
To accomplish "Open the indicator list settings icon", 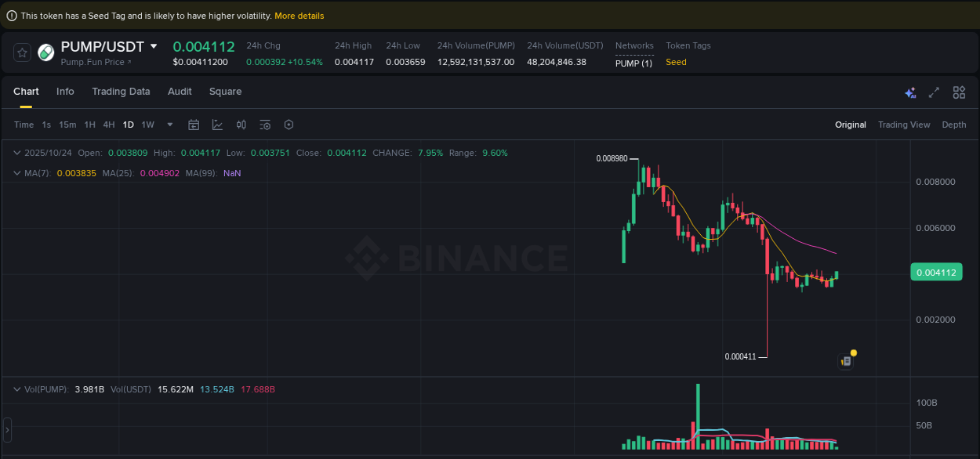I will coord(264,124).
